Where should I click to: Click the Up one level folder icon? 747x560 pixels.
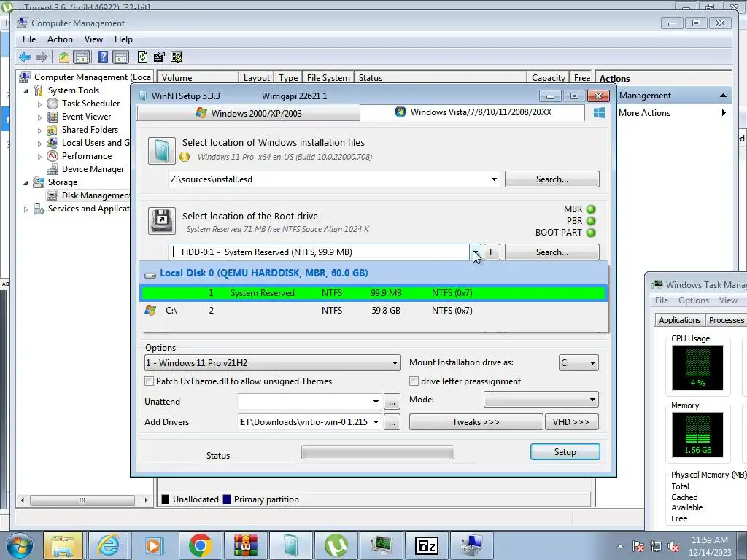pyautogui.click(x=64, y=57)
